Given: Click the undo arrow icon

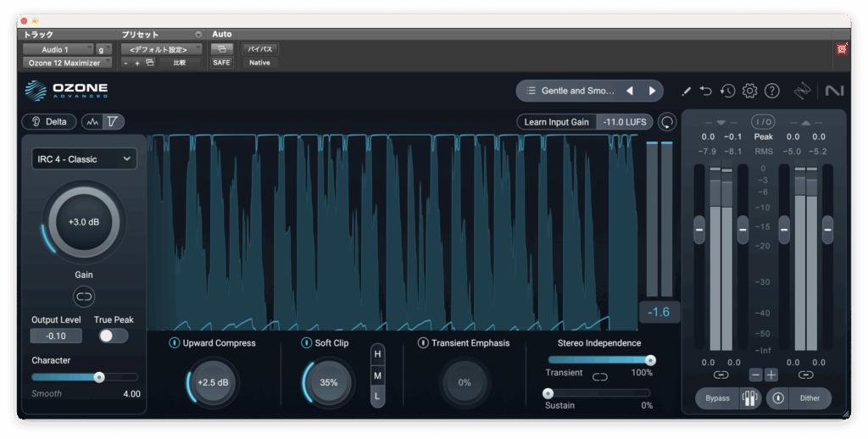Looking at the screenshot, I should point(706,91).
